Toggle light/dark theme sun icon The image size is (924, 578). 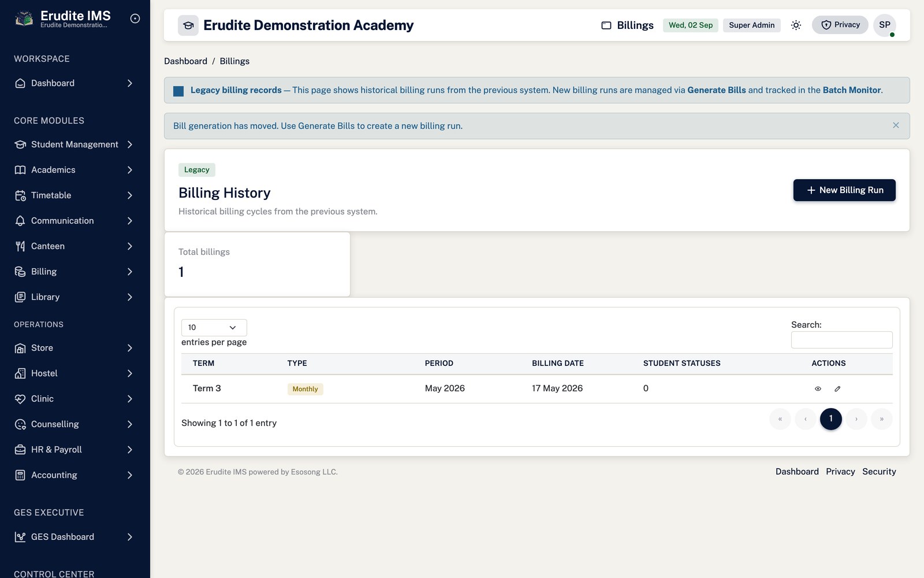click(796, 25)
